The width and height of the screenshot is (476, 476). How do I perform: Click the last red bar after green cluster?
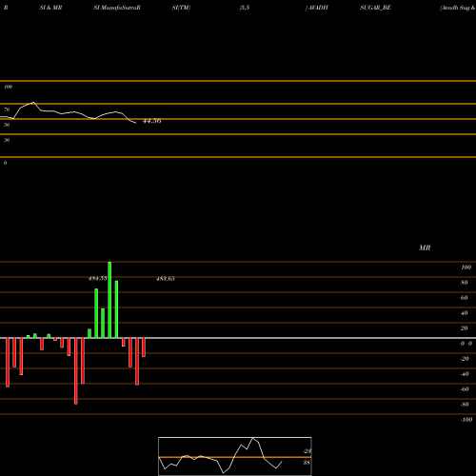(144, 347)
